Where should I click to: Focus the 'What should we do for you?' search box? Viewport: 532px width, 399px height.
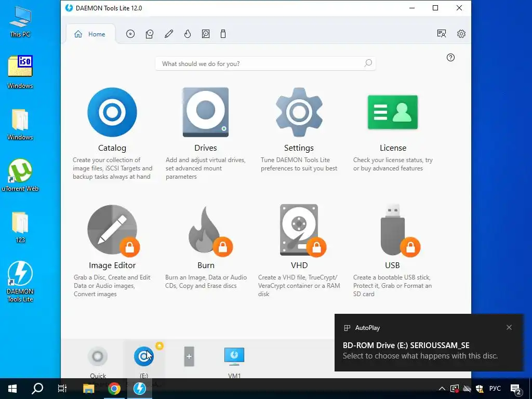265,63
